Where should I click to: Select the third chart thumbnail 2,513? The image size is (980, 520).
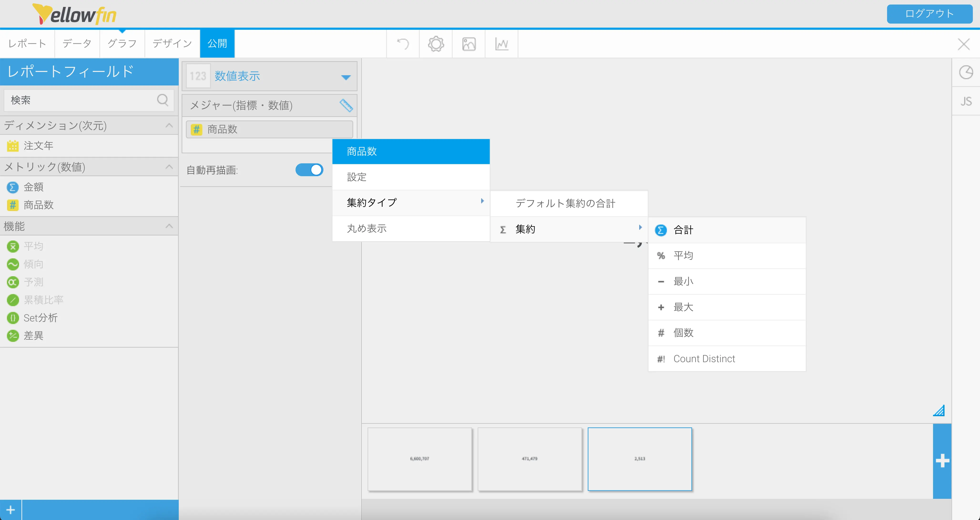(639, 459)
